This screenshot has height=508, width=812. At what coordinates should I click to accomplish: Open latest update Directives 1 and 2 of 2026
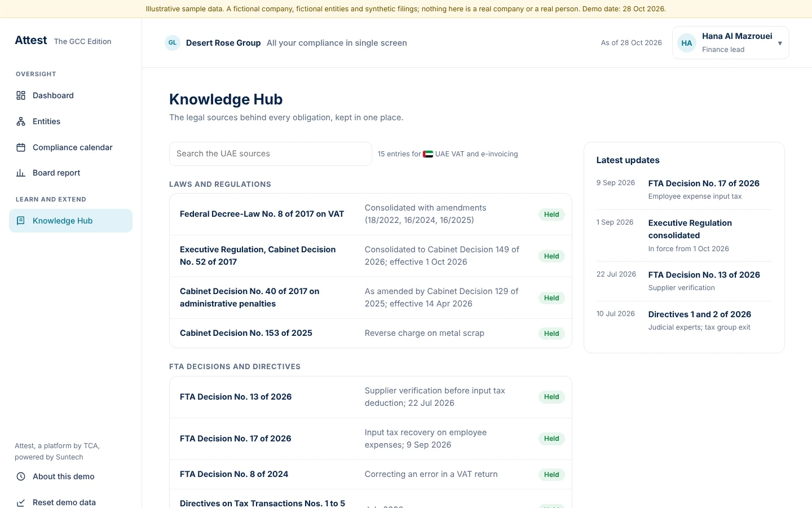click(x=700, y=314)
